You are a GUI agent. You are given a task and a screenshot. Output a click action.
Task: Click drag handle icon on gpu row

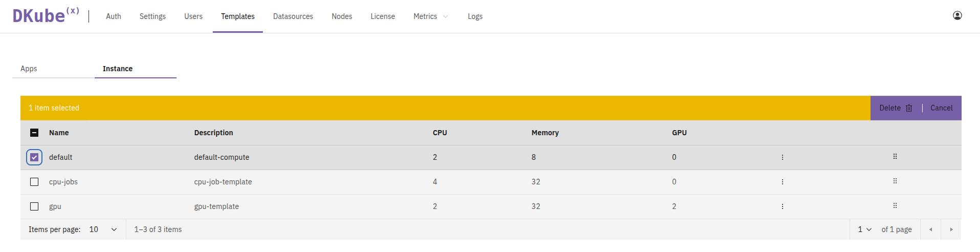point(895,206)
